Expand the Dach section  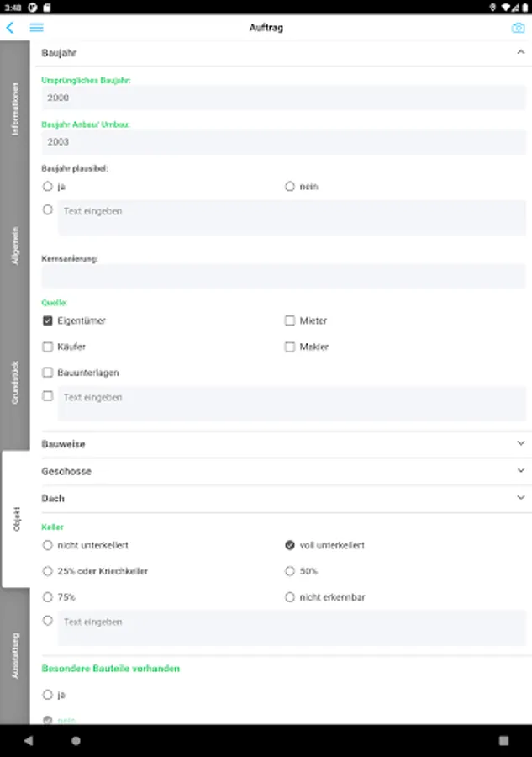pyautogui.click(x=521, y=498)
